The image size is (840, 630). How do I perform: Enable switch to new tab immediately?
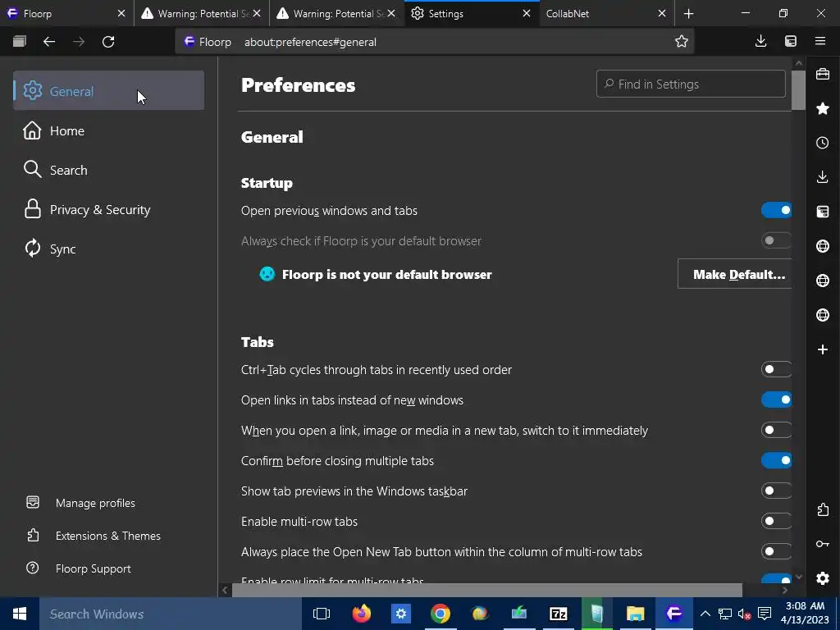pyautogui.click(x=776, y=430)
